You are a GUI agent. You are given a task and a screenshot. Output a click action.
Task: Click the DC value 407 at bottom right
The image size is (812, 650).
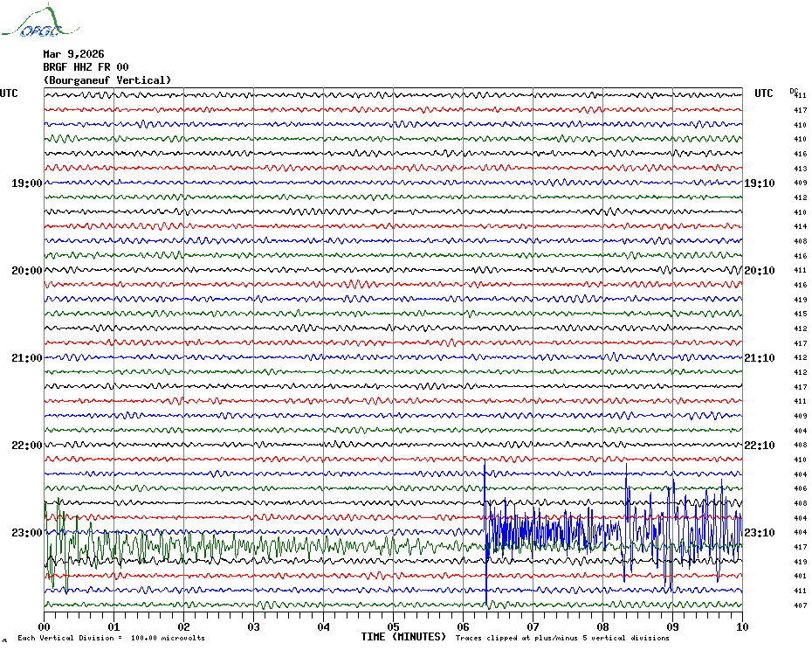[x=800, y=605]
